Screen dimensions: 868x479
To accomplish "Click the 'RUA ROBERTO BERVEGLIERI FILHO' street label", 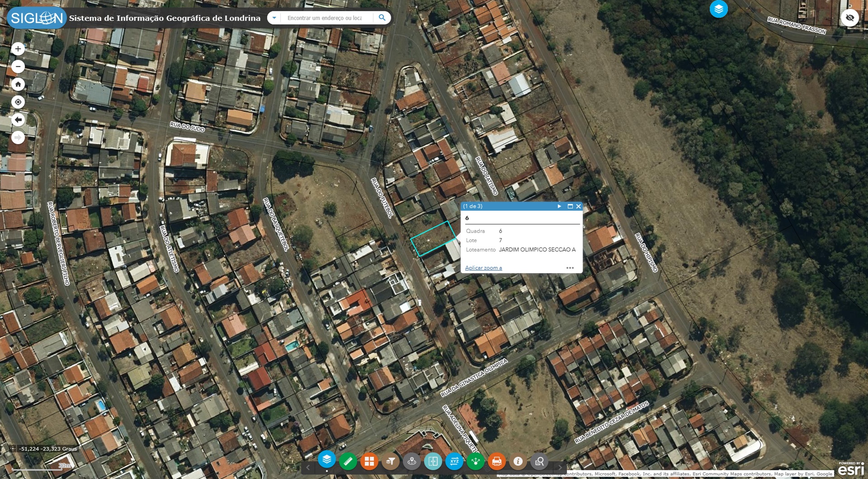I will (x=59, y=244).
